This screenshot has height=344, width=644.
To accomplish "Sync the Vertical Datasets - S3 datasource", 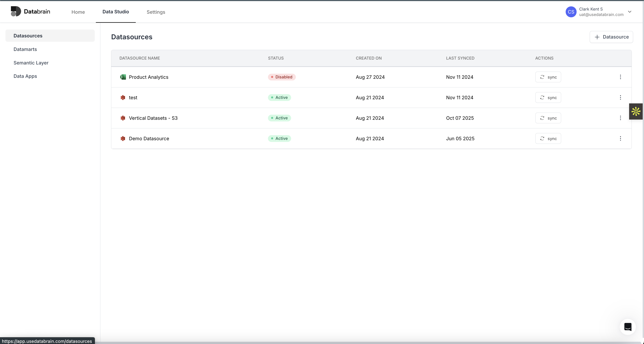I will pyautogui.click(x=548, y=118).
